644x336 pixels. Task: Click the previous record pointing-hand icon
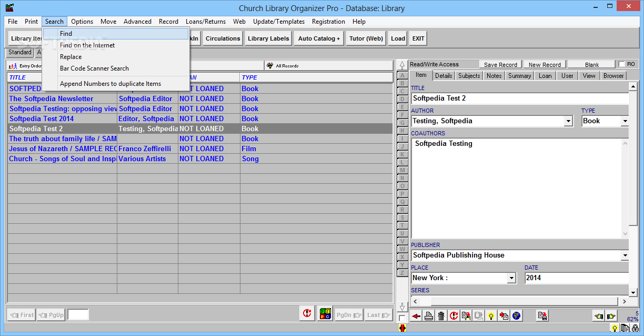coord(599,316)
